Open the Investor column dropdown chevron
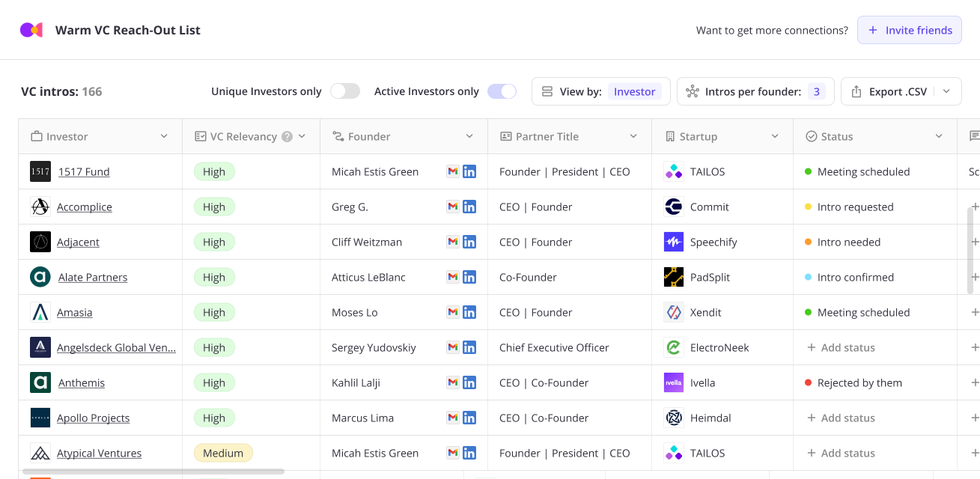The image size is (980, 479). coord(164,136)
